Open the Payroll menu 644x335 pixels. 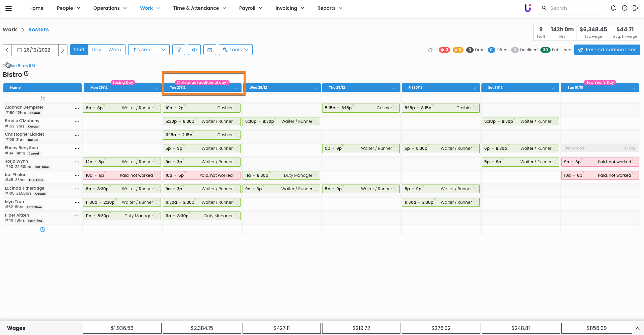point(250,8)
